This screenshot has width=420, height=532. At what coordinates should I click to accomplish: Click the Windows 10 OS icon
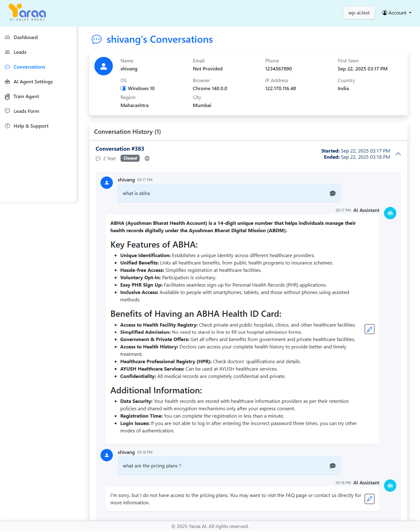pos(123,89)
